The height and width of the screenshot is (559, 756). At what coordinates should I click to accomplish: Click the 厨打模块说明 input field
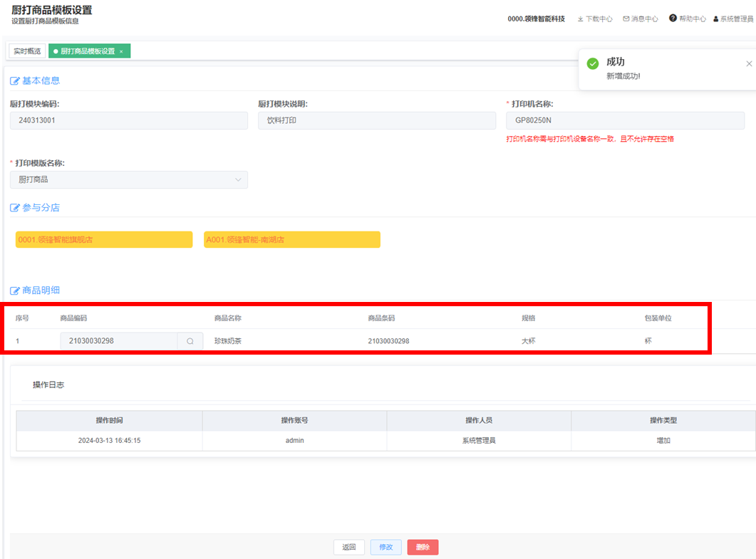coord(376,120)
